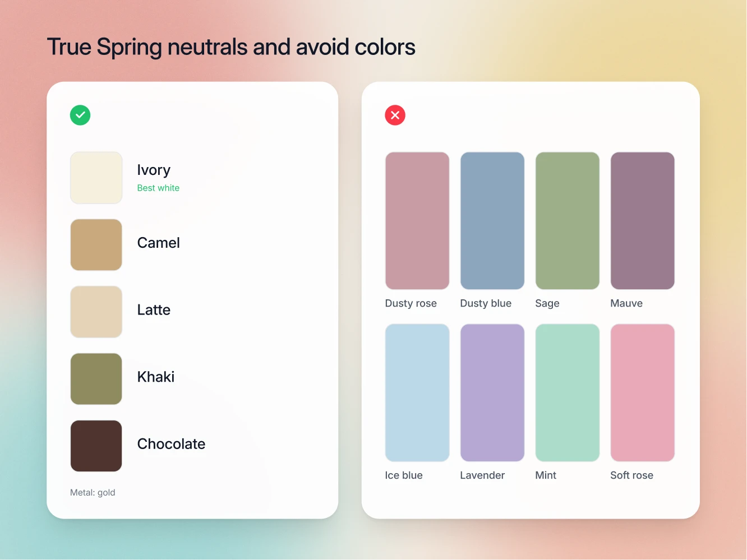Click the "Camel" label text
The image size is (747, 560).
click(159, 243)
